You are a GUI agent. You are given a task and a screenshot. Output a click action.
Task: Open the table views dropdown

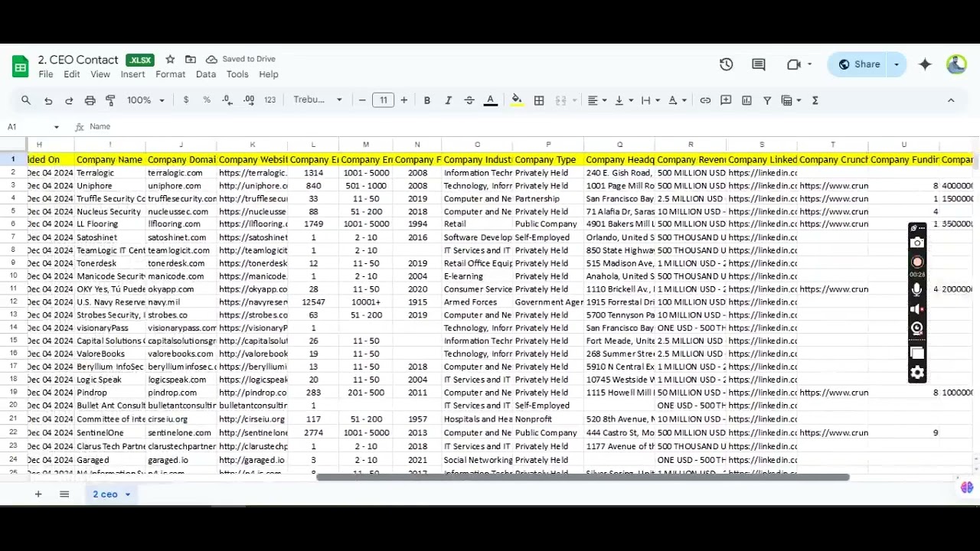point(791,100)
